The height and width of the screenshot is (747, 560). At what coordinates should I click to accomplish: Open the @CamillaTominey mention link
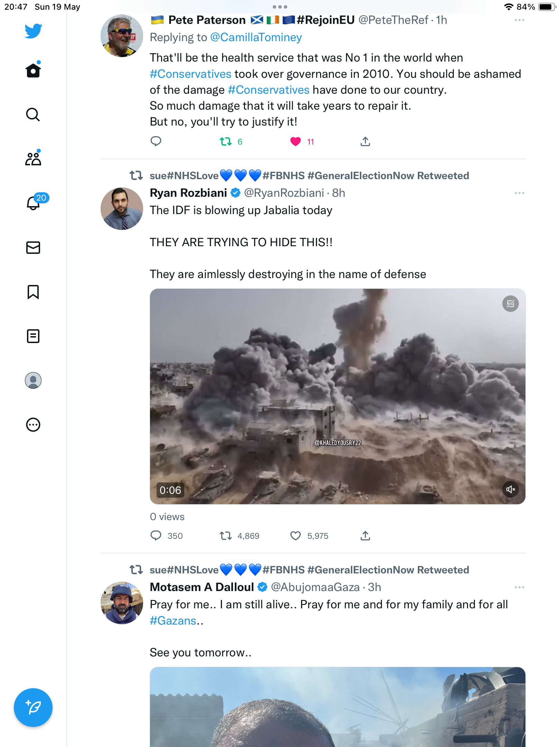(256, 37)
